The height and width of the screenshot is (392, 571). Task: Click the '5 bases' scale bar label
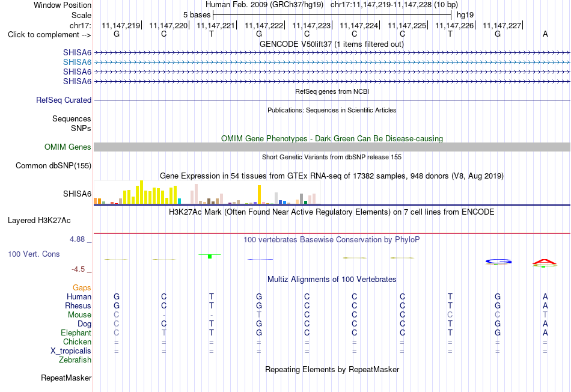[x=197, y=15]
